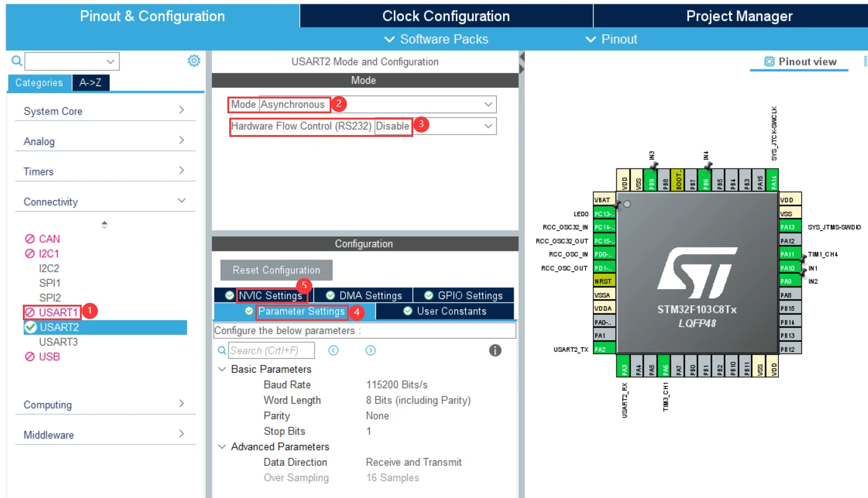The height and width of the screenshot is (498, 868).
Task: Select USB in Connectivity list
Action: pos(50,357)
